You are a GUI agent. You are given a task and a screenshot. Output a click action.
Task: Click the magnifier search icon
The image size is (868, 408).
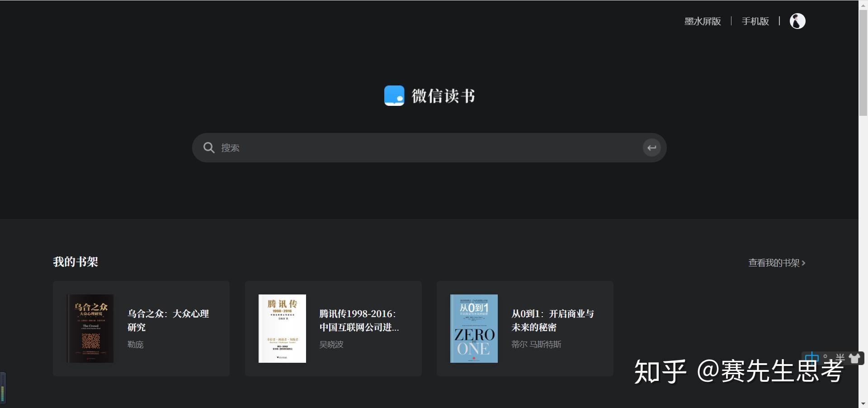point(208,147)
